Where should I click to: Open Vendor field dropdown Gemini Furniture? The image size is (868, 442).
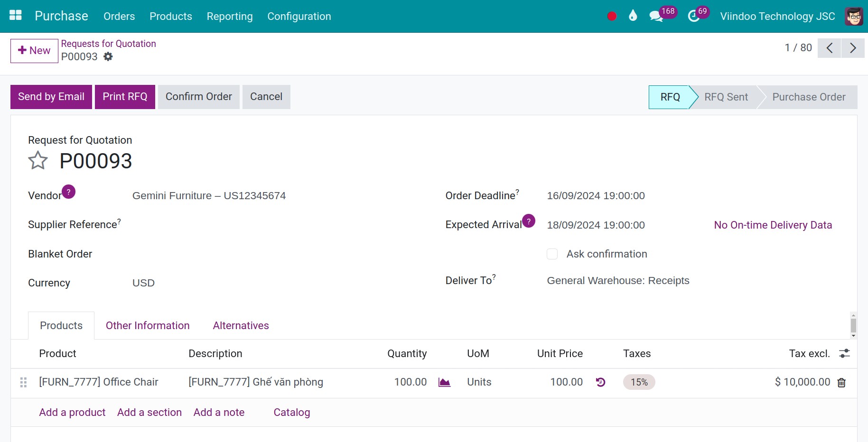tap(209, 196)
